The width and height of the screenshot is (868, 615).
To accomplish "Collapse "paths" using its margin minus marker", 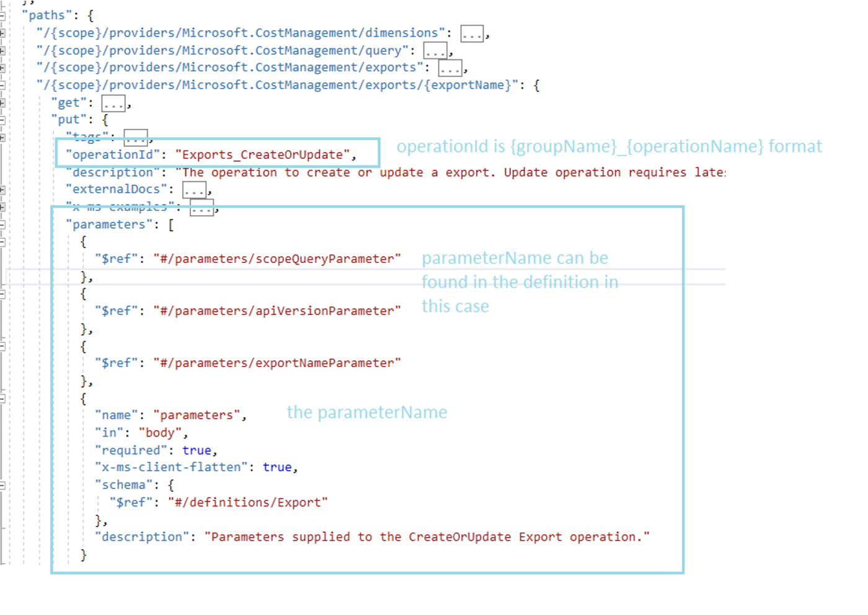I will [x=2, y=15].
